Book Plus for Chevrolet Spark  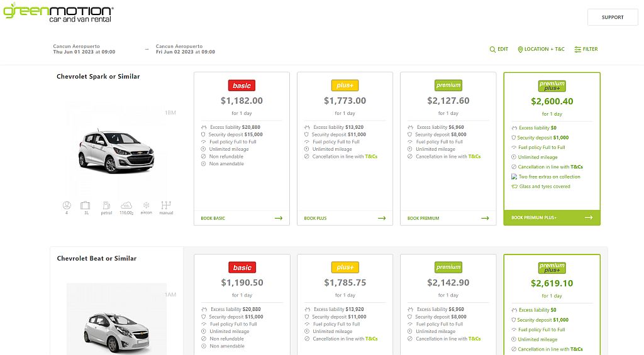point(345,218)
